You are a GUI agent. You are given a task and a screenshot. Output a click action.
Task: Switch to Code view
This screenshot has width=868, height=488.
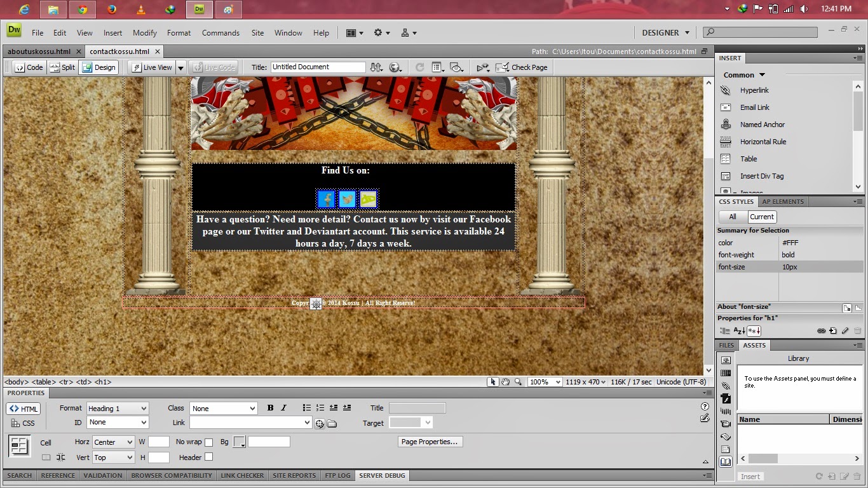(29, 67)
